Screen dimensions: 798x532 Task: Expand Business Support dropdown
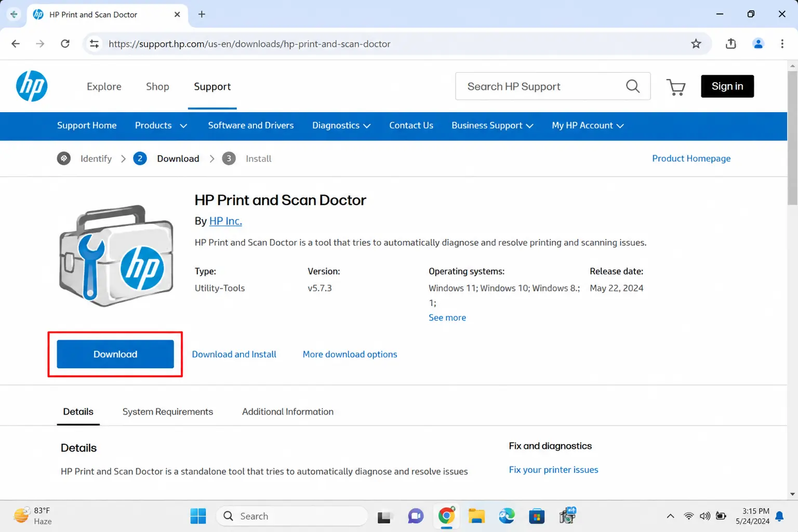(493, 126)
